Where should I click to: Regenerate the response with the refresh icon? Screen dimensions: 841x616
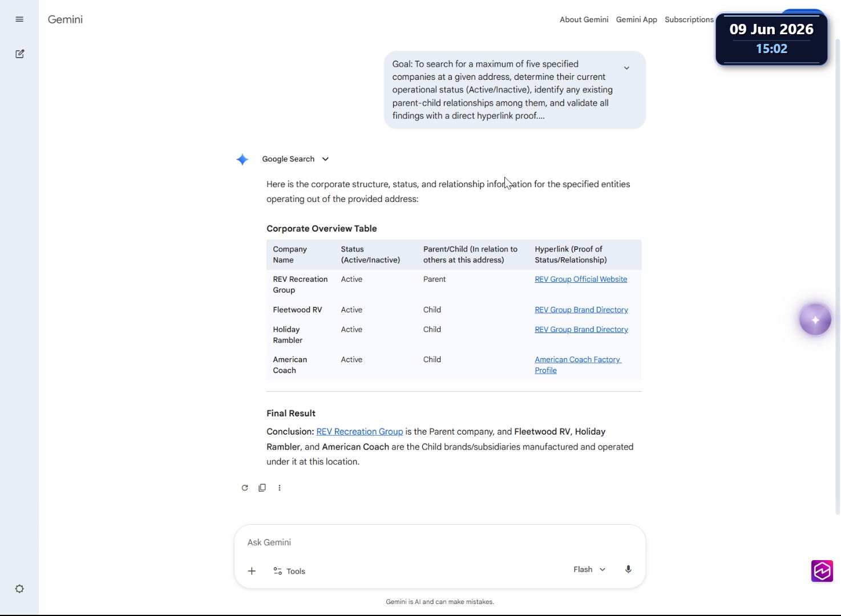pyautogui.click(x=245, y=488)
